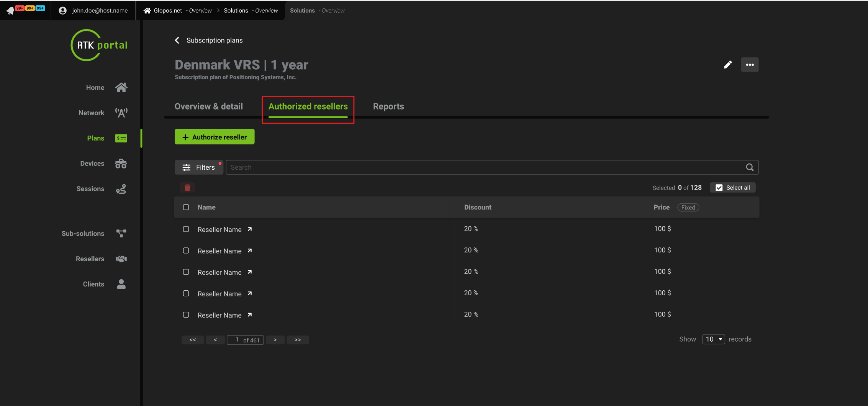The width and height of the screenshot is (868, 406).
Task: Open the first reseller's external link arrow
Action: (x=250, y=229)
